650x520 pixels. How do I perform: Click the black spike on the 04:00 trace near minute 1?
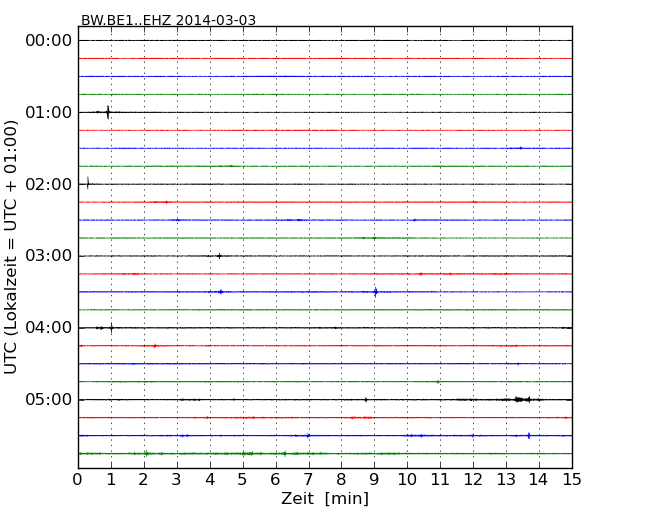(x=111, y=328)
